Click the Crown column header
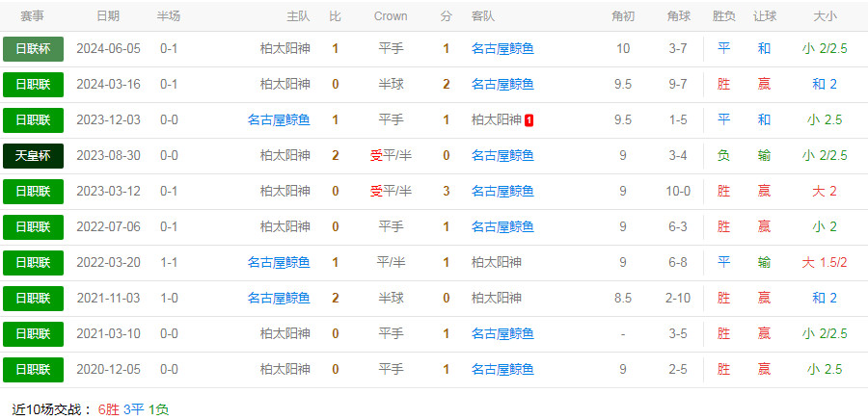Image resolution: width=868 pixels, height=420 pixels. 391,16
